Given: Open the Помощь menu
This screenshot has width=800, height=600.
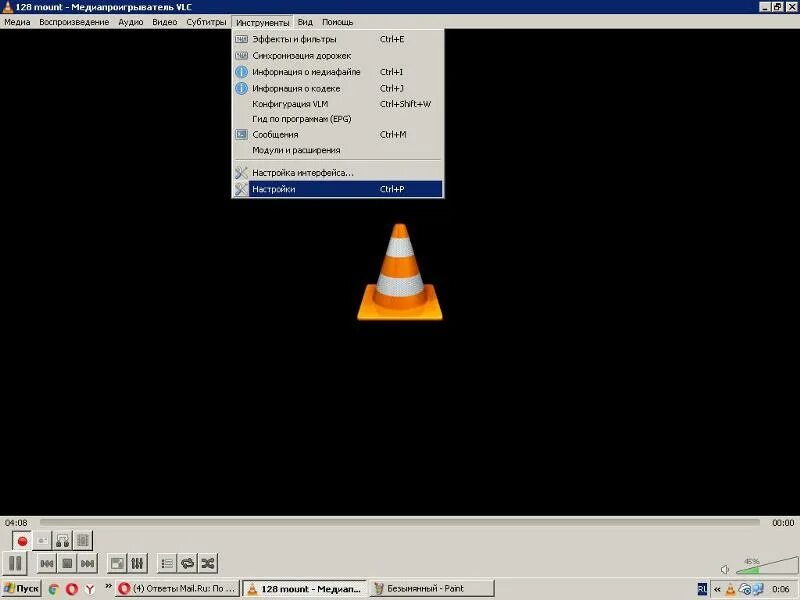Looking at the screenshot, I should click(337, 22).
